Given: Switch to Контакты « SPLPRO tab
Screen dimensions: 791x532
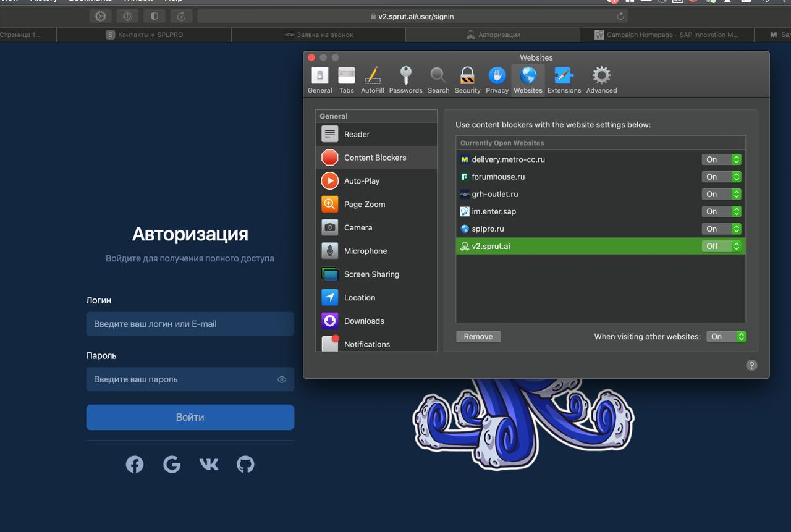Looking at the screenshot, I should [x=144, y=35].
